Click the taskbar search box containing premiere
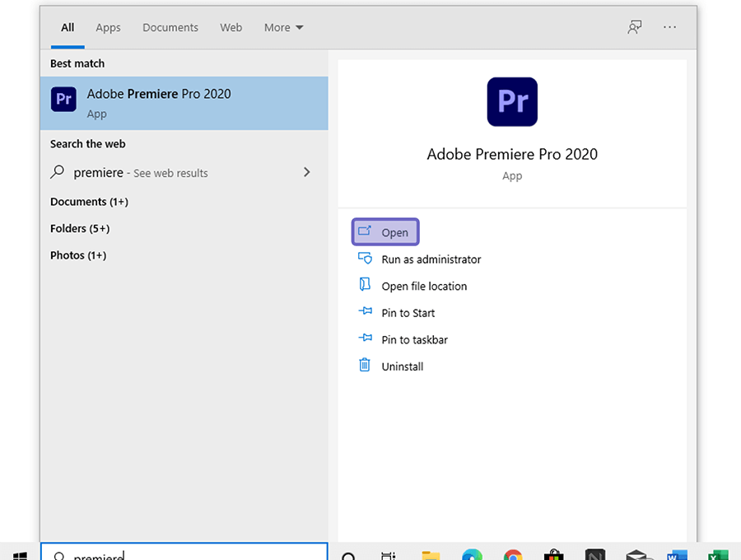The height and width of the screenshot is (560, 741). click(184, 552)
